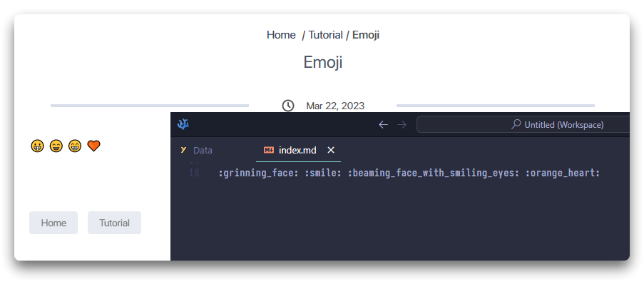This screenshot has width=644, height=282.
Task: Click line number 18 in gutter
Action: 194,173
